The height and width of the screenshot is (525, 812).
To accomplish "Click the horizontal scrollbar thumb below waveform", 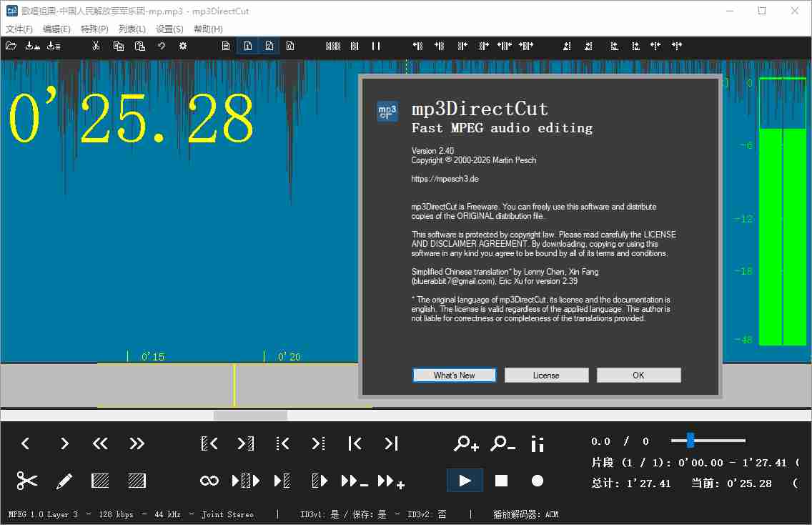I will coord(250,416).
